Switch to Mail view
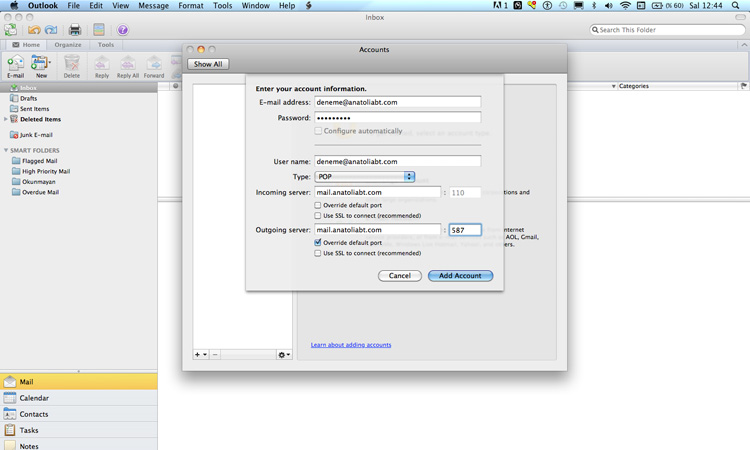This screenshot has height=450, width=750. click(x=78, y=382)
